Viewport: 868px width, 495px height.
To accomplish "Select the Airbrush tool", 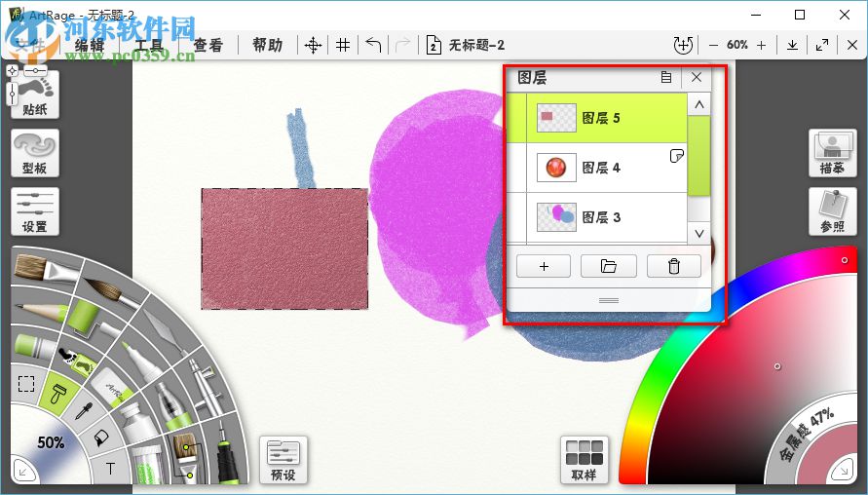I will [x=205, y=388].
